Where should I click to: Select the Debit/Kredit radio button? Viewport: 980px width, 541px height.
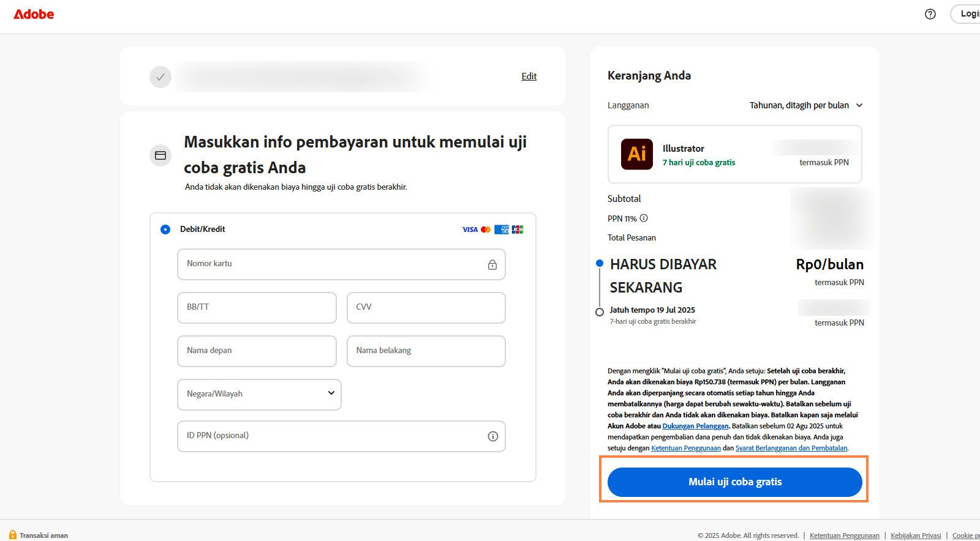[x=165, y=229]
